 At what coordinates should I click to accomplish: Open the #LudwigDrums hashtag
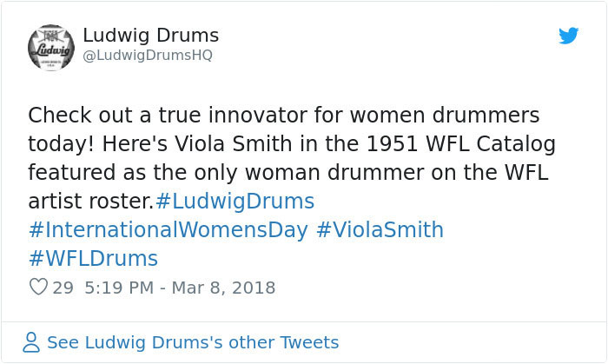click(235, 202)
